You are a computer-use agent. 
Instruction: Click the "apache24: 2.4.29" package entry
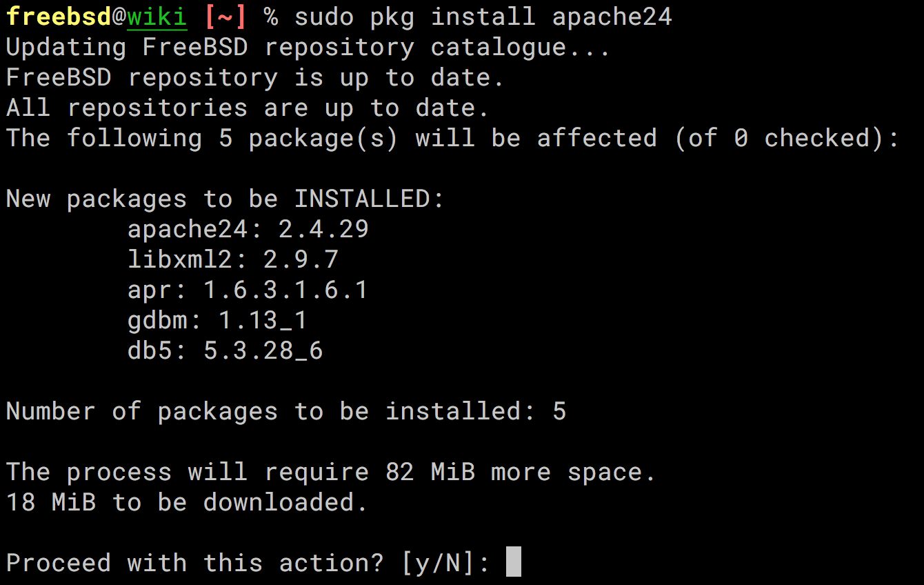248,230
